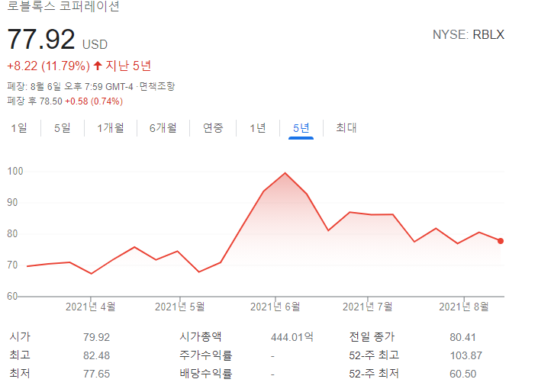Switch to the 1개월 chart range
Screen dimensions: 538x392
pos(111,128)
